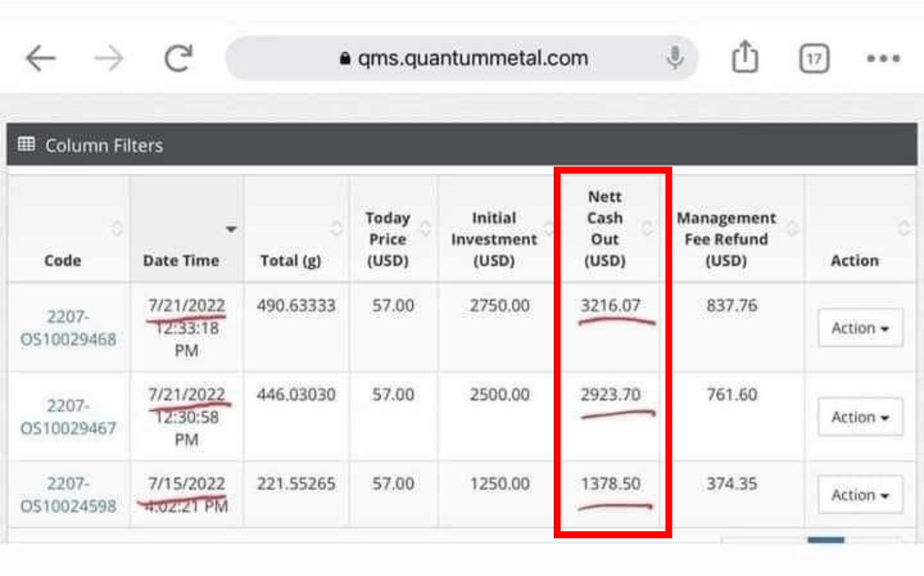
Task: Open order link 2207-OS10024598
Action: point(68,495)
